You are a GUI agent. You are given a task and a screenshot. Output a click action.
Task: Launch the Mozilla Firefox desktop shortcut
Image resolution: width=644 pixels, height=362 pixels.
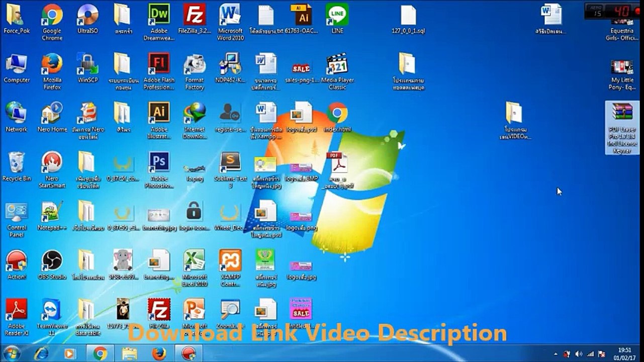click(x=52, y=71)
